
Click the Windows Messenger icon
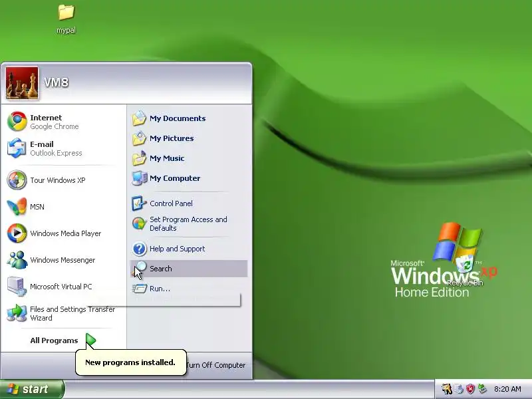tap(17, 260)
